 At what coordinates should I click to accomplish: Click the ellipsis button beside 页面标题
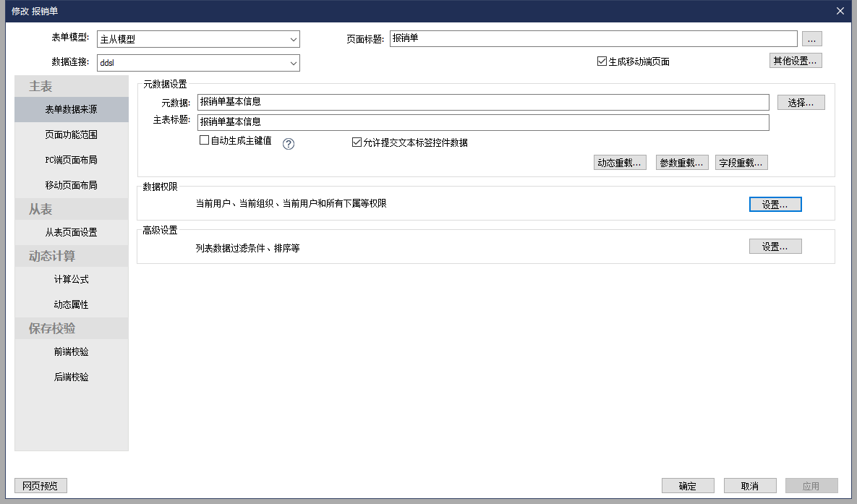point(811,39)
